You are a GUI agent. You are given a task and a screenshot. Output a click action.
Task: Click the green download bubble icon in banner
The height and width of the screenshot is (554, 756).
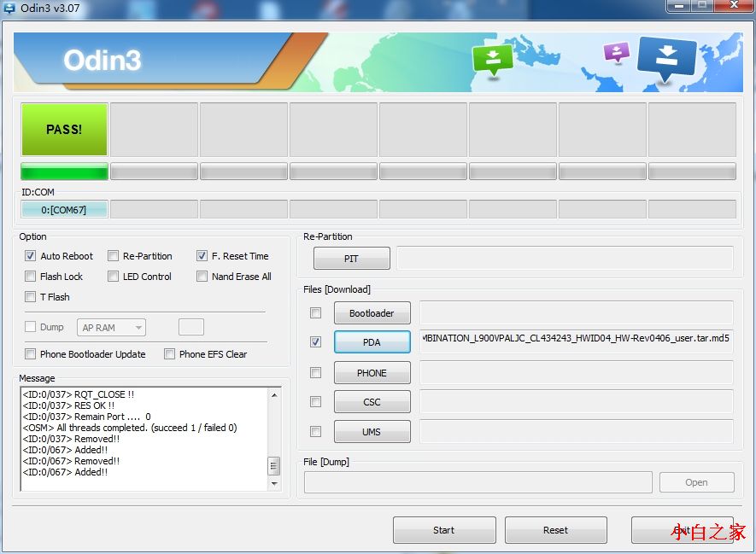coord(492,60)
